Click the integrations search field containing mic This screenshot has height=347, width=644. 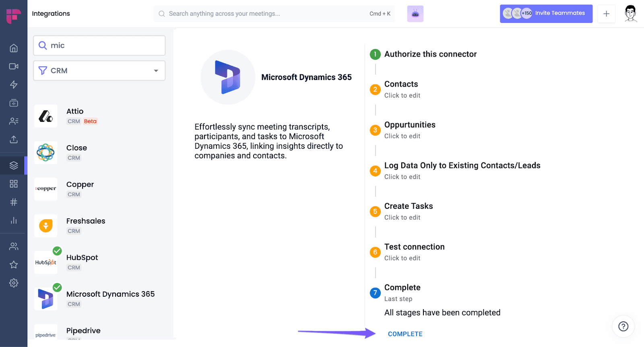[x=99, y=45]
